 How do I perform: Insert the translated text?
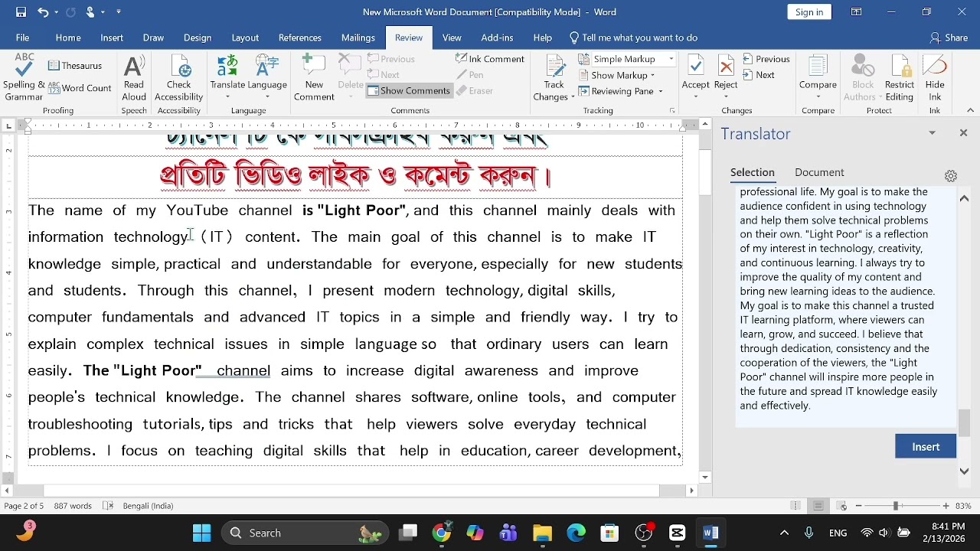coord(926,447)
